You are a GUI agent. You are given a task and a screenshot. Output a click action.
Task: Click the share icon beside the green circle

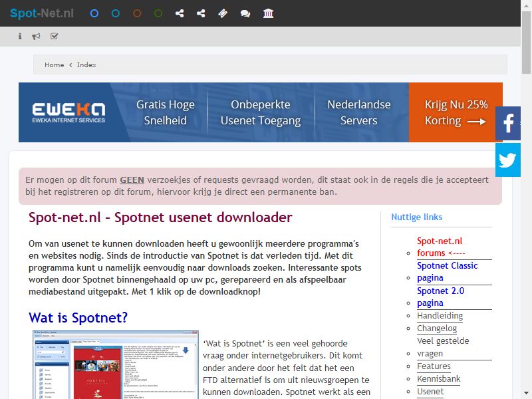(180, 13)
